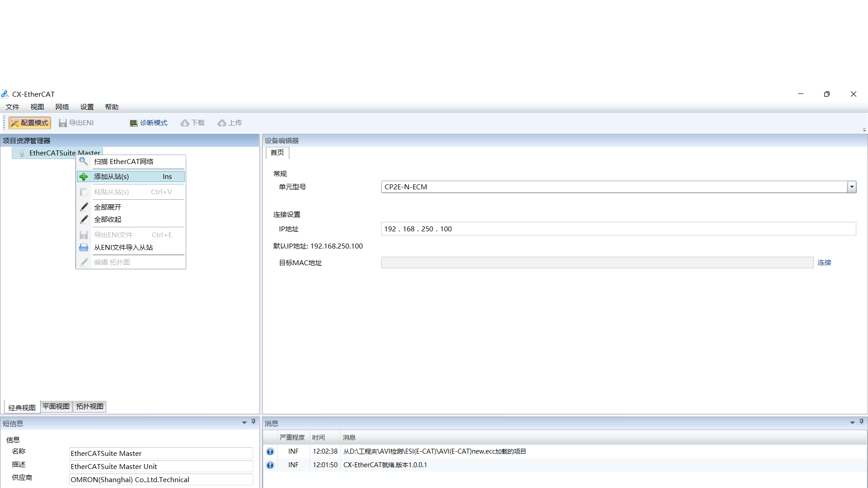The width and height of the screenshot is (868, 488).
Task: Switch to the 平面视图 tab
Action: (x=56, y=406)
